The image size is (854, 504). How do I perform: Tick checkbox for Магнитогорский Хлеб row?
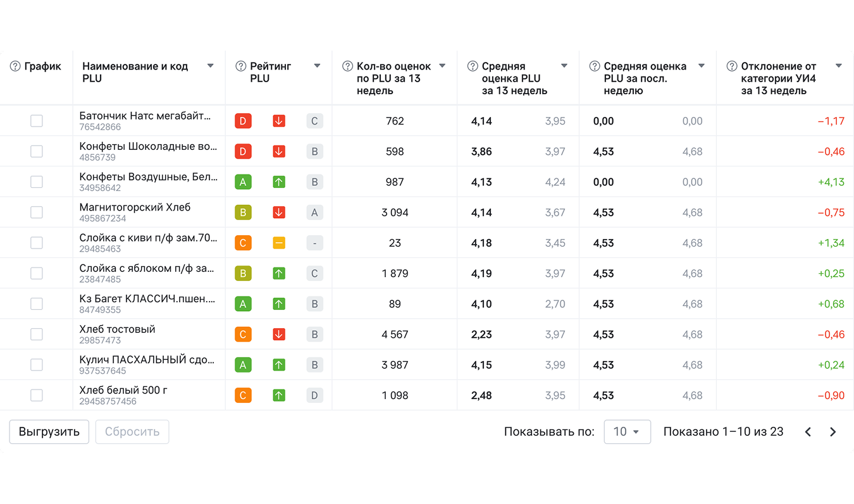(37, 212)
